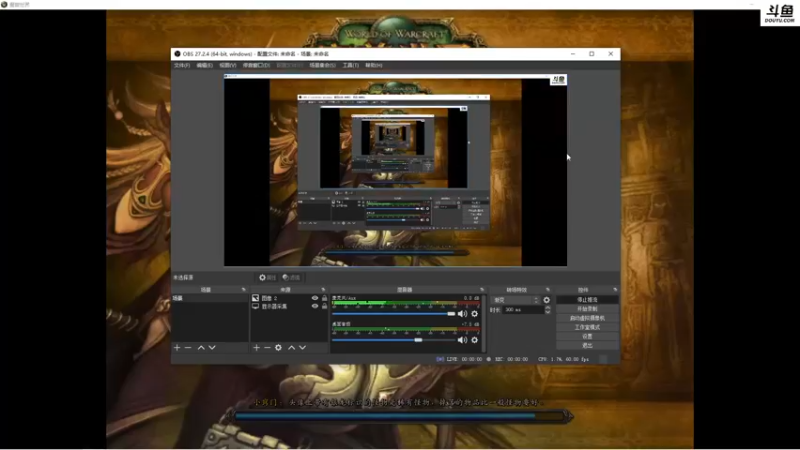Decrease the 时长 duration with the down arrow
Screen dimensions: 800x450
coord(547,312)
